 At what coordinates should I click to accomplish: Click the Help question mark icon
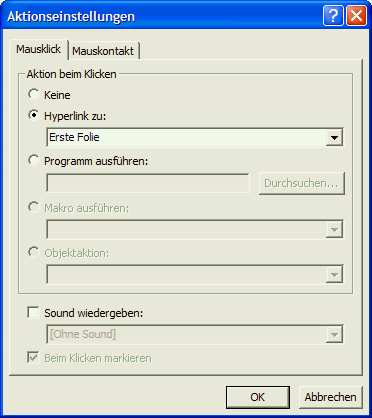[333, 16]
